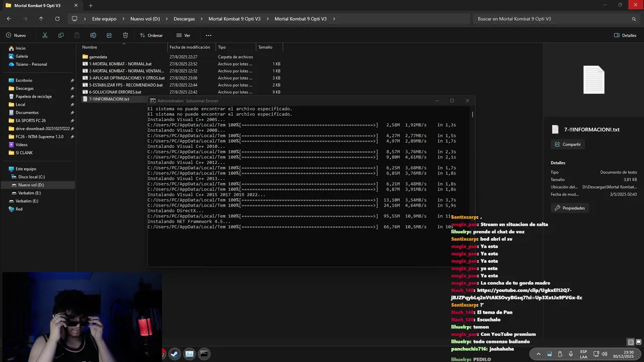644x362 pixels.
Task: Click the Cut scissors icon in toolbar
Action: [x=45, y=35]
